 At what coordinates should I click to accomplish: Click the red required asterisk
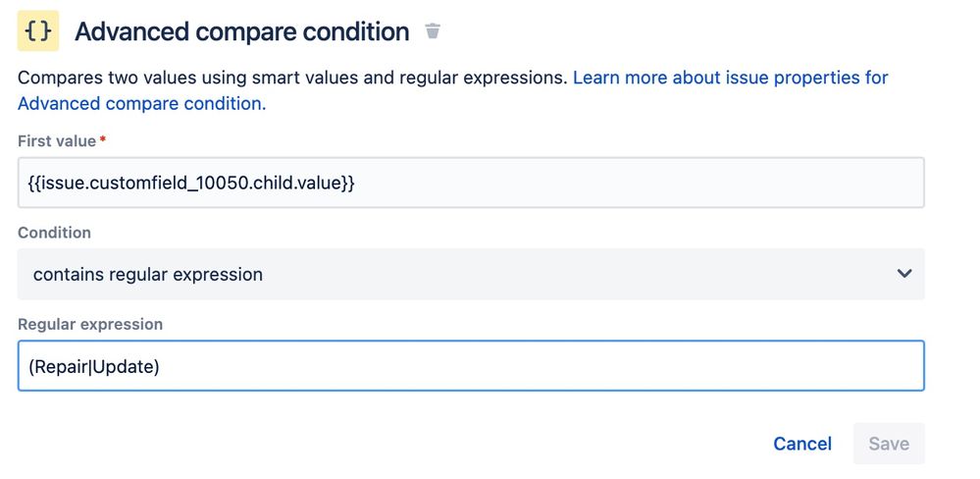point(103,141)
